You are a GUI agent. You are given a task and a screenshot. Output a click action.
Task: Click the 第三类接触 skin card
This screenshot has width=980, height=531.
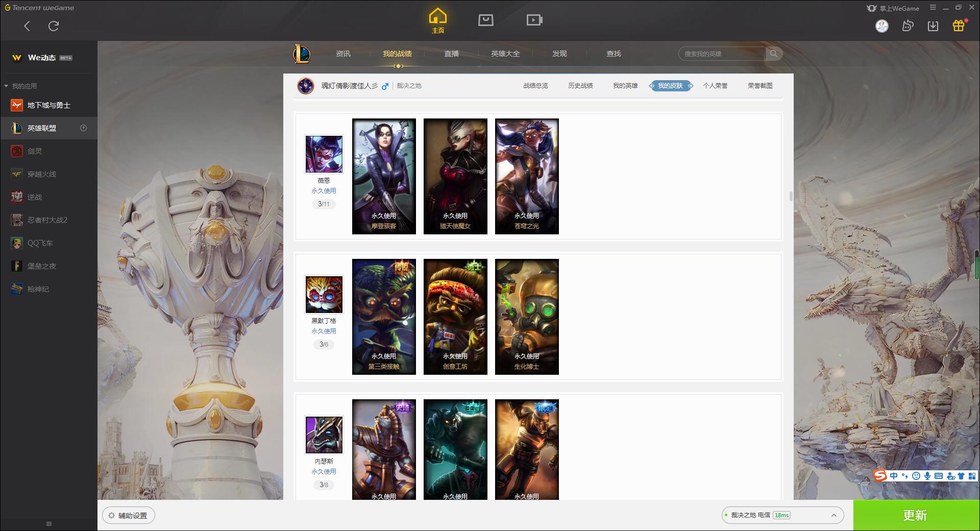coord(384,317)
